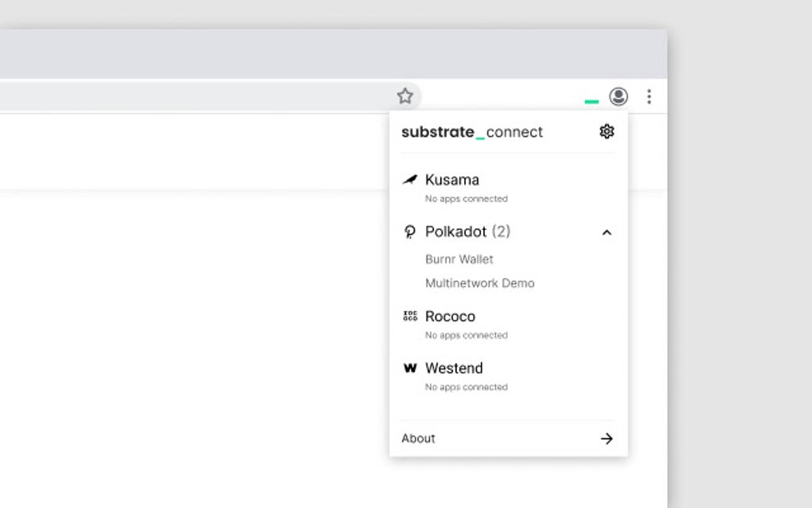Click the substrate_connect logo text
812x508 pixels.
[472, 132]
